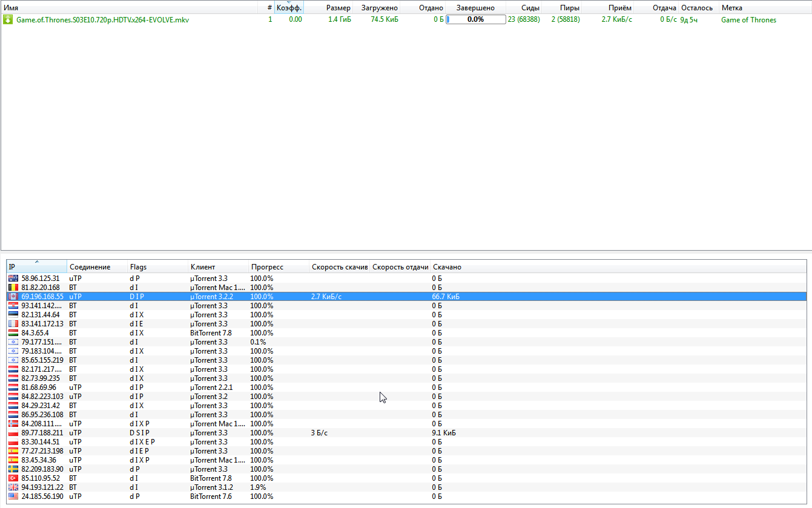The image size is (812, 508).
Task: Sort torrents by the Размер column
Action: point(328,8)
